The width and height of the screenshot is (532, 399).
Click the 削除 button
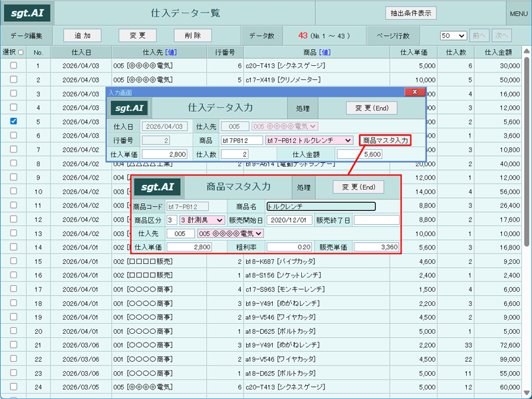click(193, 36)
